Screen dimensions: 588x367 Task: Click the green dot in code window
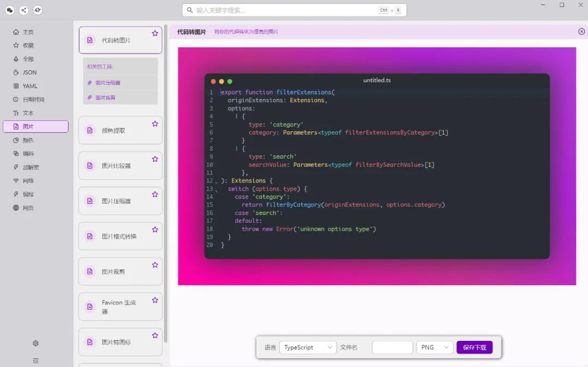[x=230, y=81]
